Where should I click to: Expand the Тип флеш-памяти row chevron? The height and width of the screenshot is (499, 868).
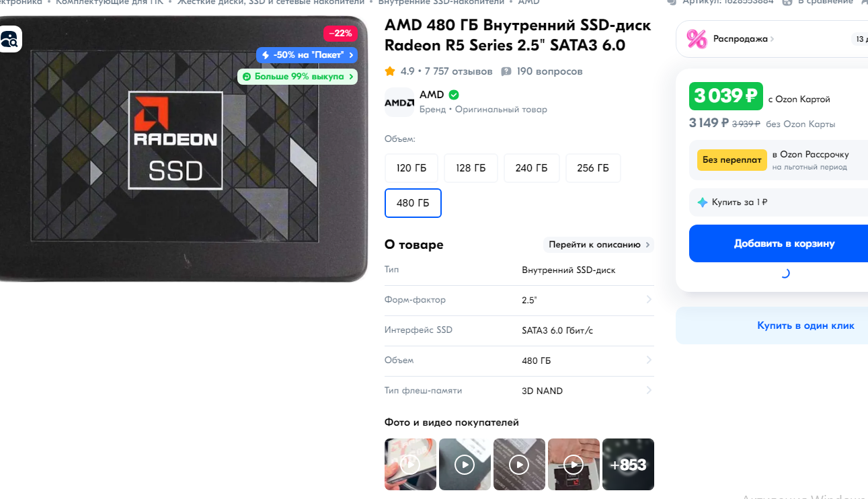click(x=649, y=390)
